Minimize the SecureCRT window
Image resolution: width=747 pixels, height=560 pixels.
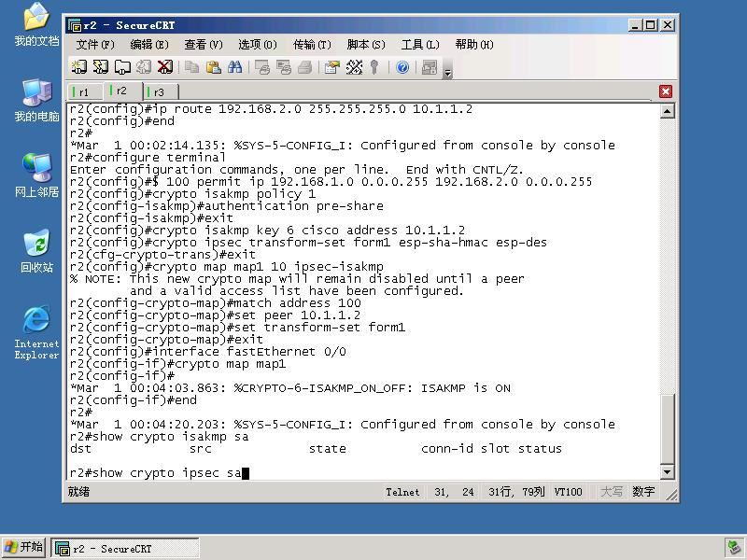634,25
